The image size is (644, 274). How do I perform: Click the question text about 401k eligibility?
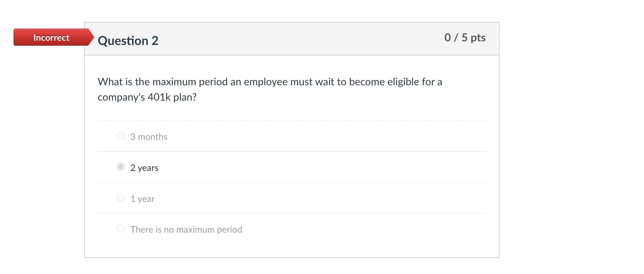coord(270,89)
